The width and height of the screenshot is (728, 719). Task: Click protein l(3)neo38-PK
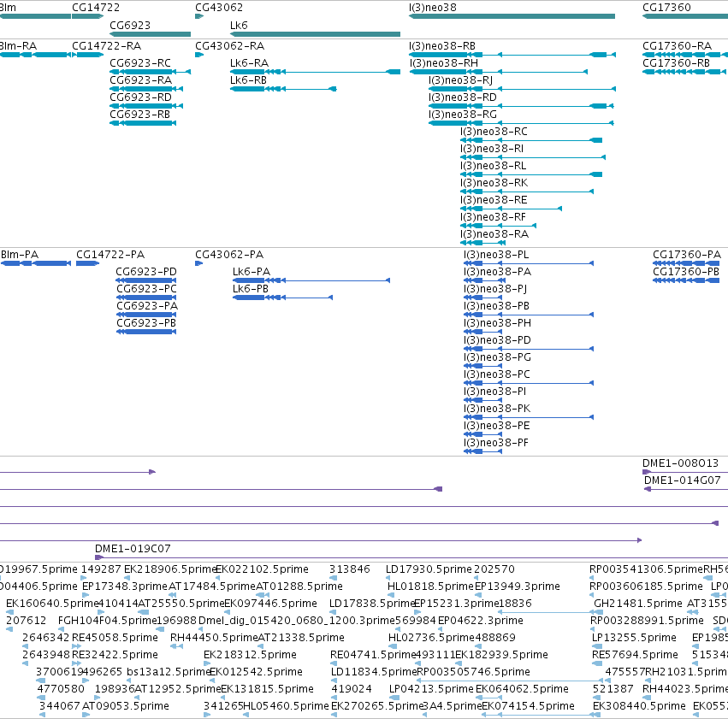point(497,409)
